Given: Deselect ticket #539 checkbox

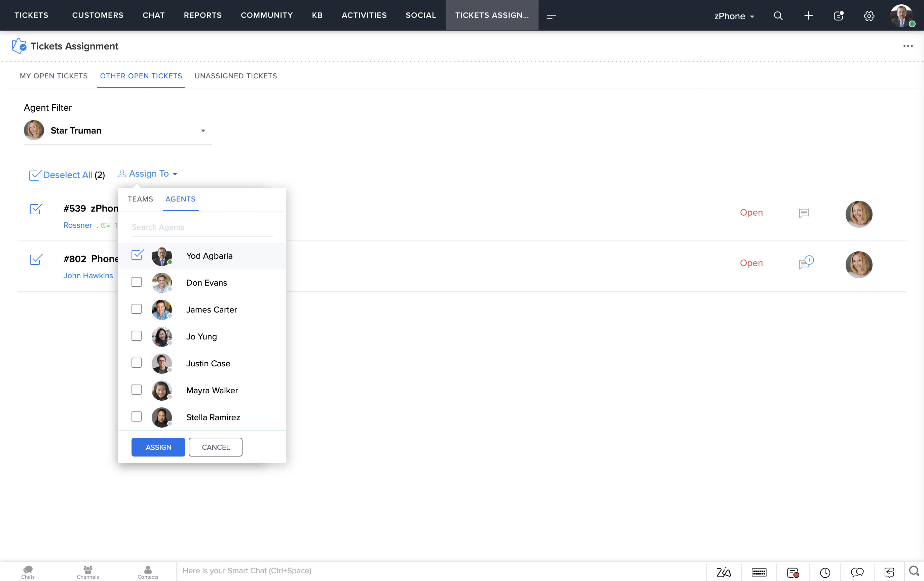Looking at the screenshot, I should tap(36, 209).
